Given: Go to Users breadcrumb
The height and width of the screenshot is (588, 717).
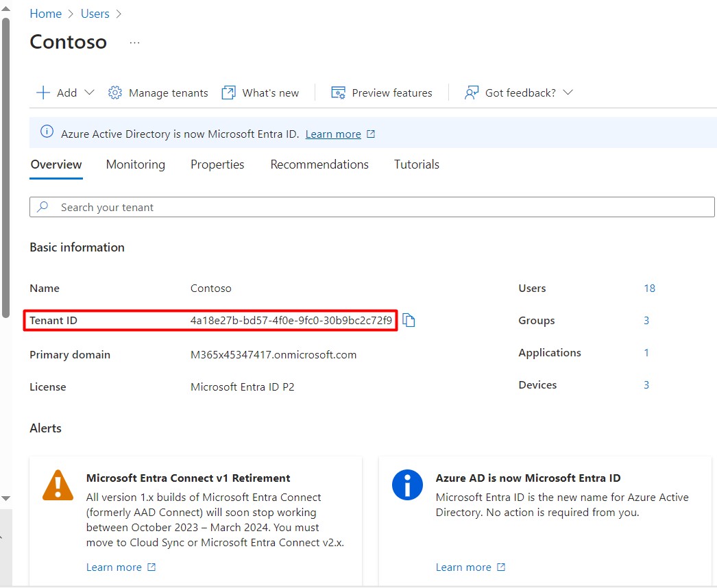Looking at the screenshot, I should (95, 14).
